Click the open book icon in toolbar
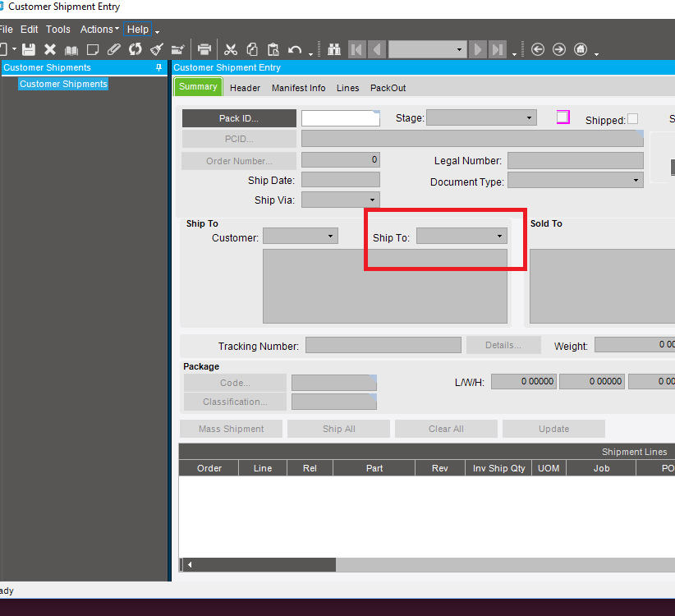Viewport: 675px width, 616px height. pos(71,50)
